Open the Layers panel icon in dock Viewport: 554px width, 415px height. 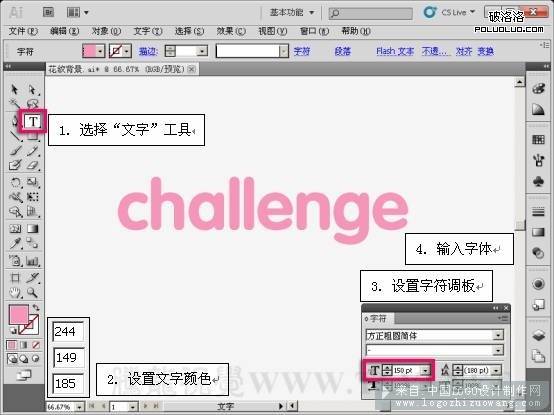(538, 335)
